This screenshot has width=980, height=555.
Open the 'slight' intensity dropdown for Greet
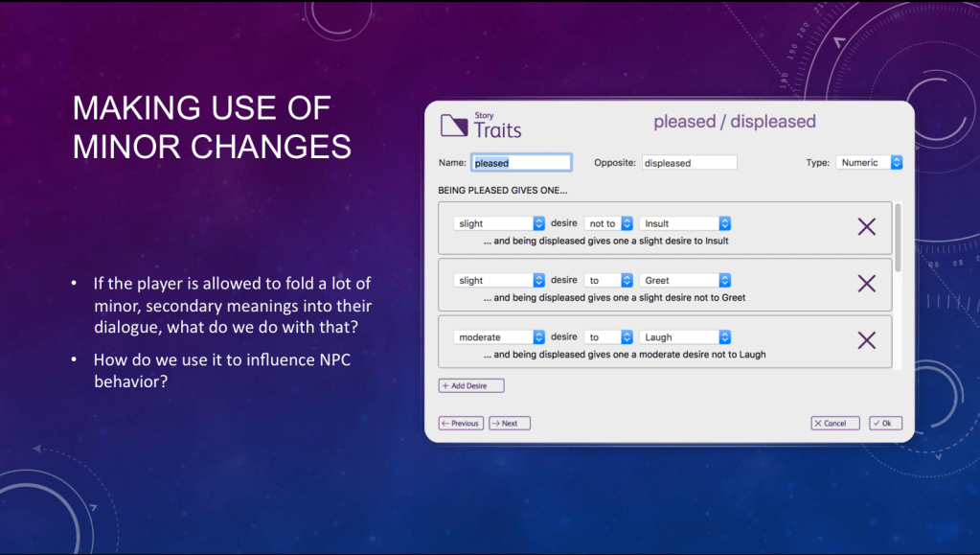(500, 280)
